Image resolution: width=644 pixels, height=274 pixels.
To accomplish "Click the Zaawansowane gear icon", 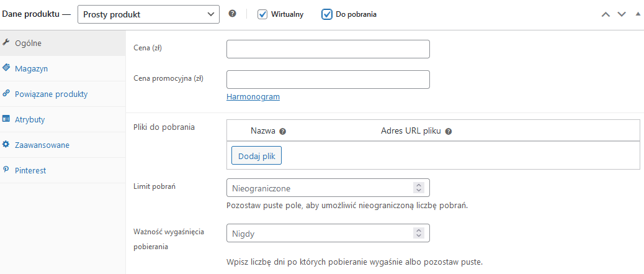I will 6,144.
